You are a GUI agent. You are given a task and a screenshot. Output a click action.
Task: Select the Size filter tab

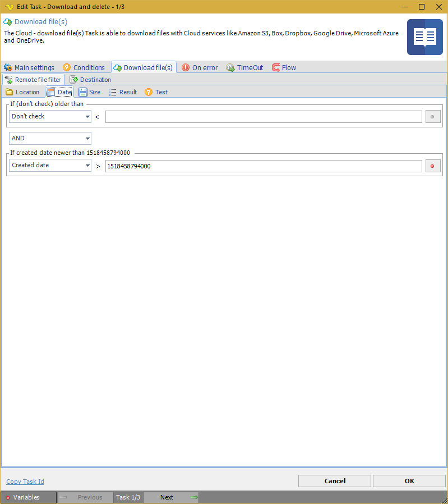pyautogui.click(x=90, y=92)
